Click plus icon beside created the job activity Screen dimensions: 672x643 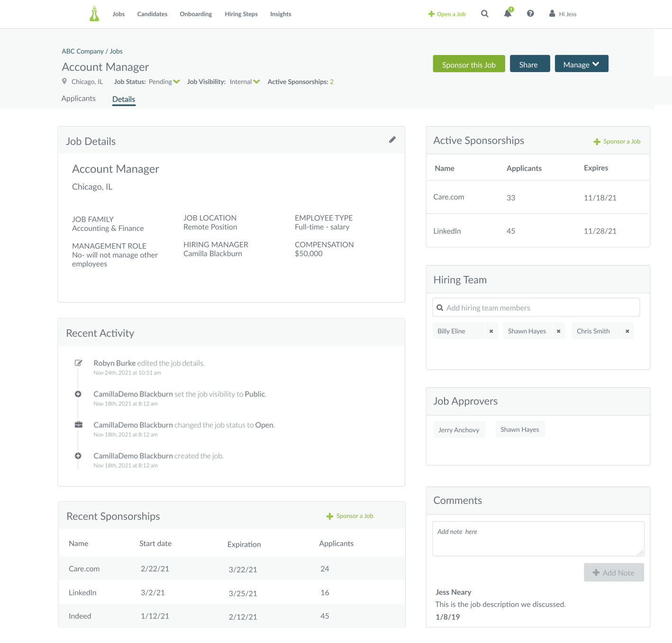[x=78, y=456]
